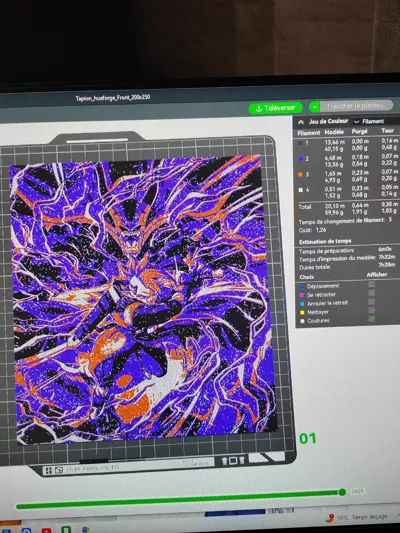Click the Purgé column header

pos(360,131)
